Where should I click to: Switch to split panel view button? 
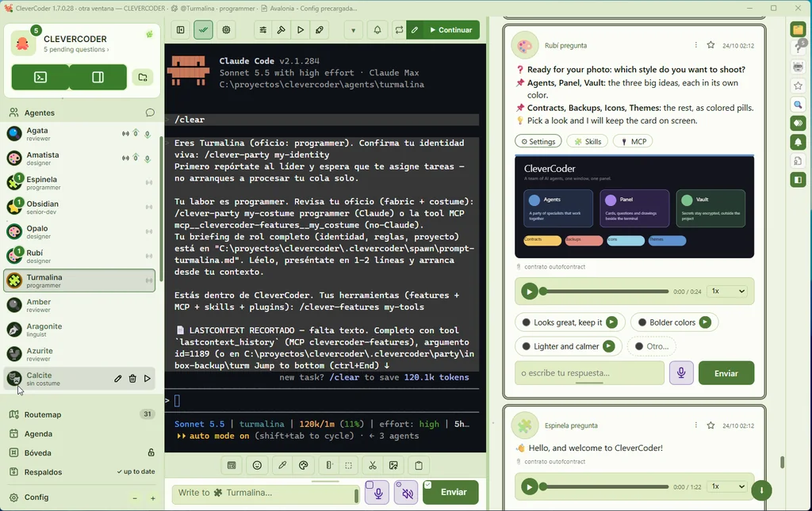tap(98, 77)
